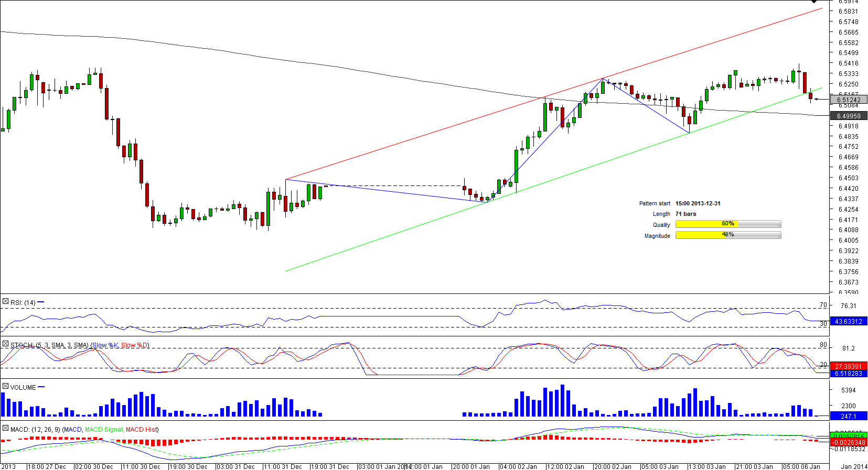This screenshot has width=868, height=470.
Task: Click the Slow %D legend text
Action: [135, 345]
